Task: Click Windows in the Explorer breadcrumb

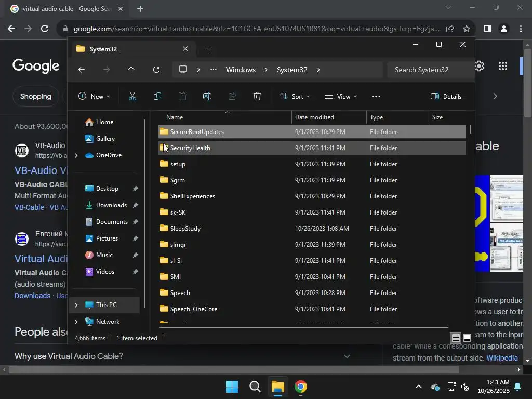Action: (241, 70)
